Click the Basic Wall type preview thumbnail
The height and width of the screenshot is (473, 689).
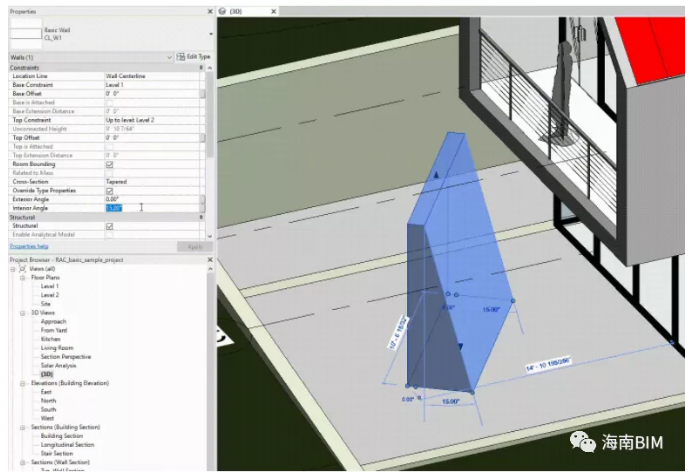coord(26,34)
